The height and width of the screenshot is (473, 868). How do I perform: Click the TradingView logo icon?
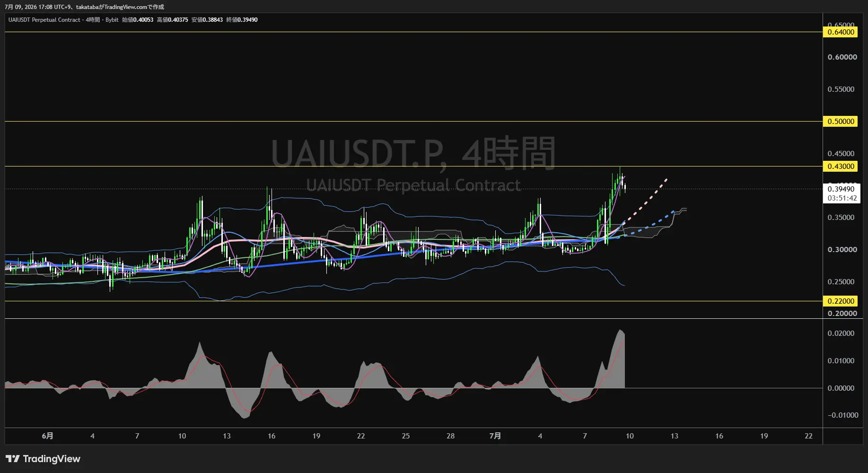pyautogui.click(x=13, y=459)
